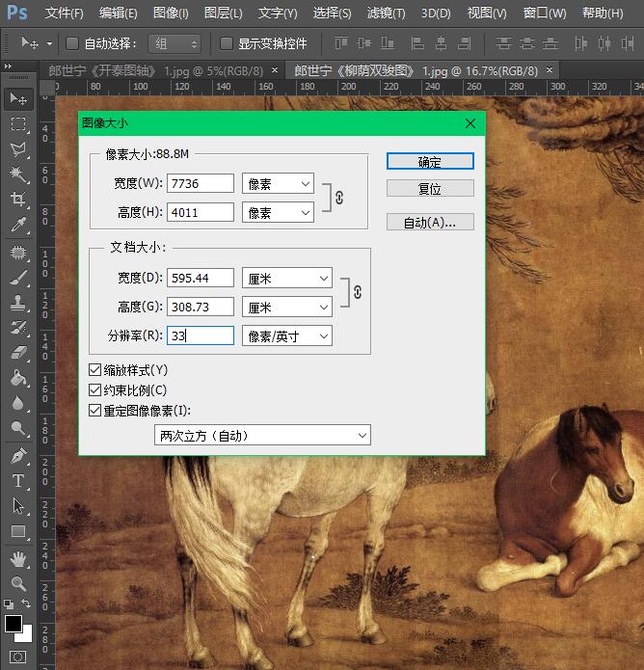The image size is (644, 670).
Task: Select the Pen tool
Action: click(18, 456)
